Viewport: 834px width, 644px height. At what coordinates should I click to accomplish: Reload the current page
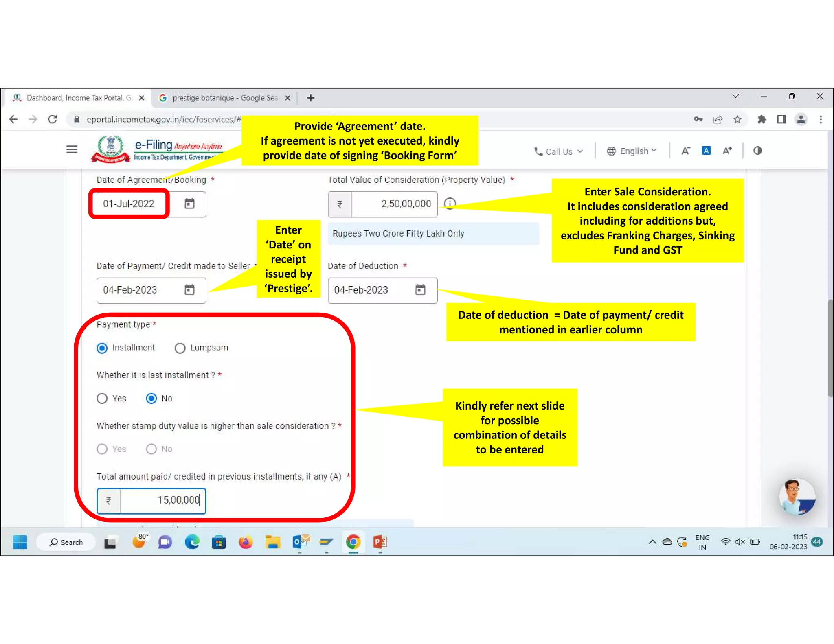click(53, 119)
